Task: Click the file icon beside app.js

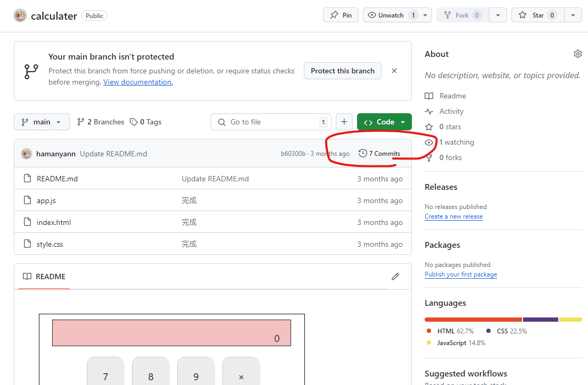Action: click(x=27, y=200)
